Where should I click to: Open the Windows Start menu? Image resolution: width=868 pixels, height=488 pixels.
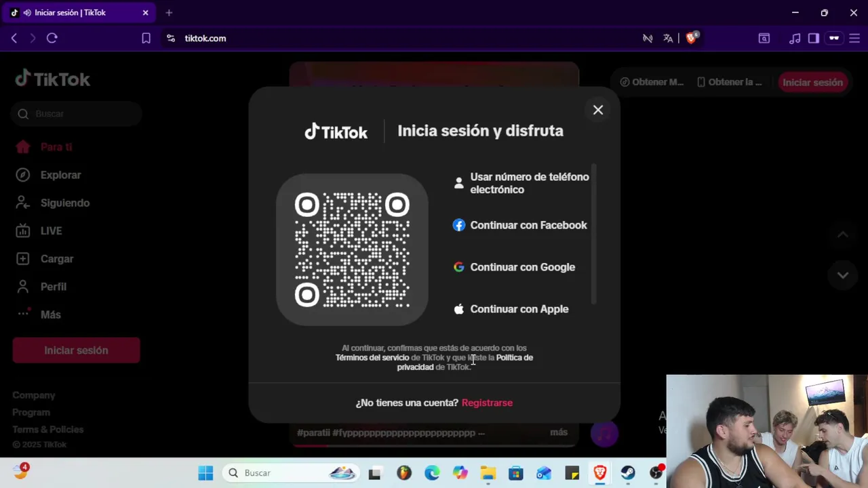pos(205,473)
